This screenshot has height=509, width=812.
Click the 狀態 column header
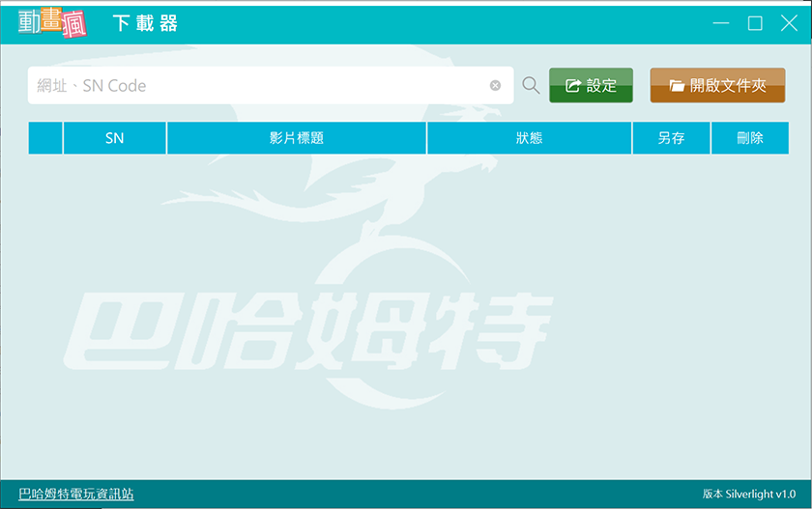coord(530,138)
